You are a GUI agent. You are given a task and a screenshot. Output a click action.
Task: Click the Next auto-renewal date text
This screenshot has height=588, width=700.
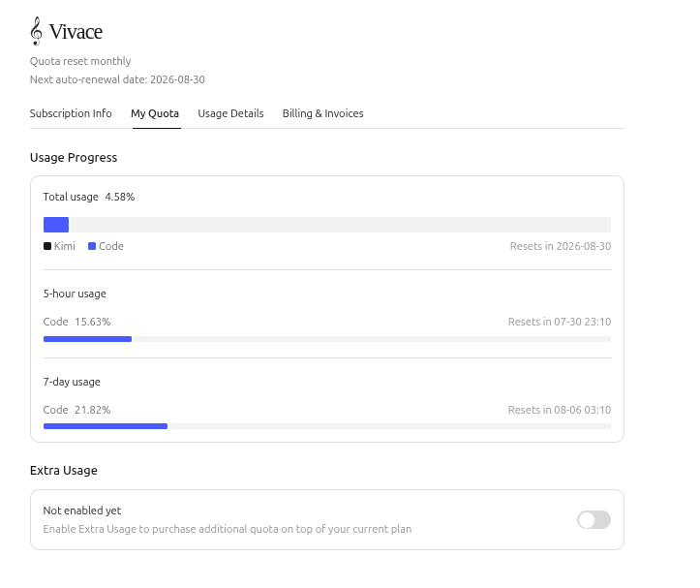(117, 79)
